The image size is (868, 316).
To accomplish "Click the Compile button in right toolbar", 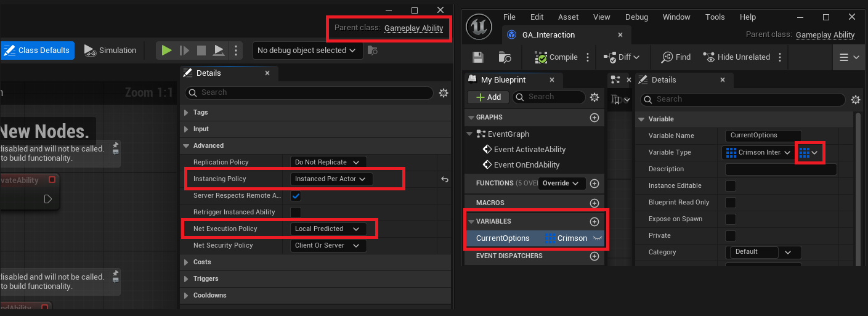I will click(x=556, y=57).
